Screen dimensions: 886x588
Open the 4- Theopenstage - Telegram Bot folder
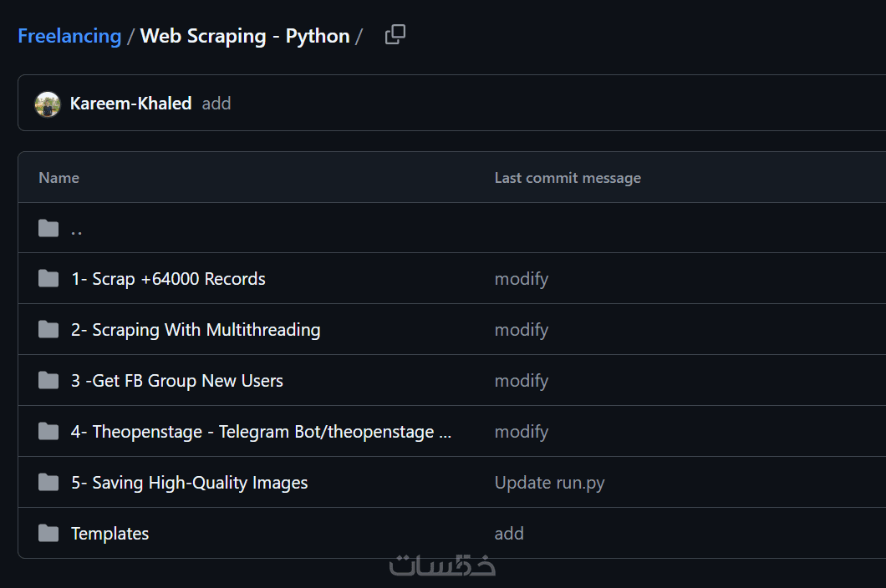tap(261, 432)
